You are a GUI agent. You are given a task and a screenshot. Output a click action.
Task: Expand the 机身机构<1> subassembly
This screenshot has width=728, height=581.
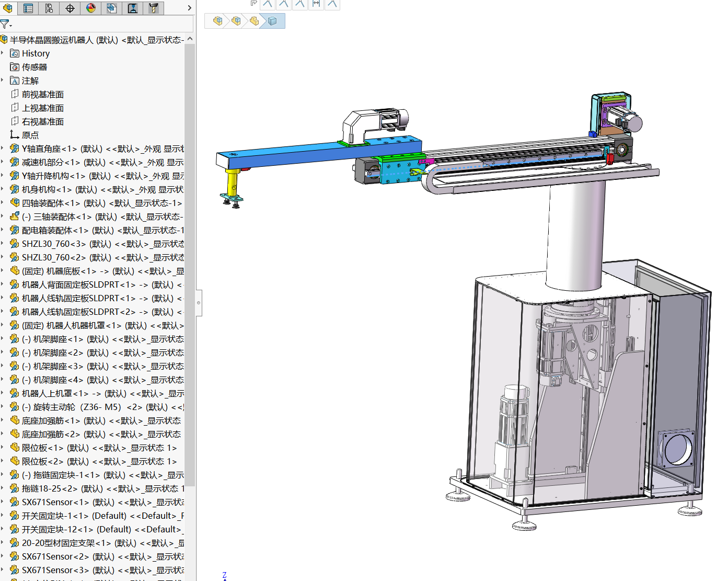click(3, 189)
